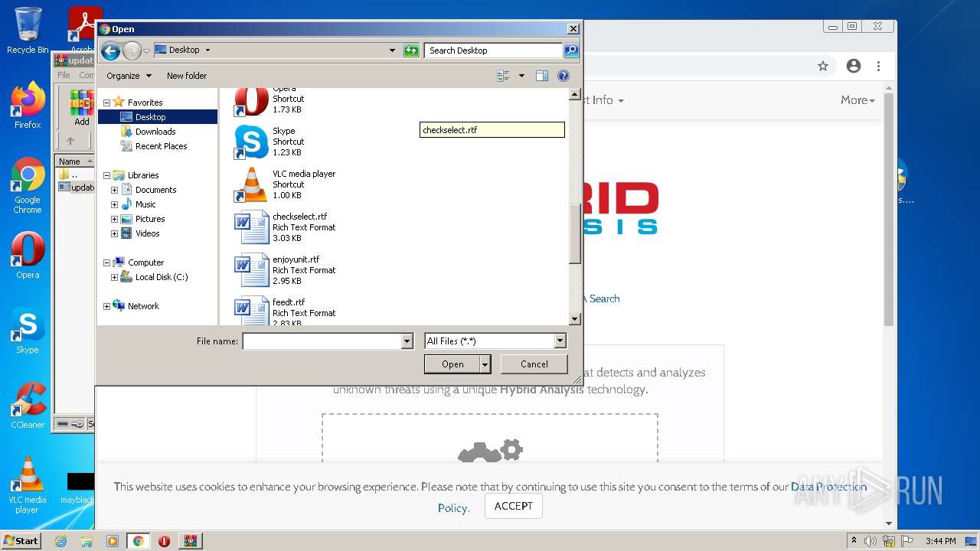Accept cookies with ACCEPT button
This screenshot has height=551, width=980.
point(513,506)
